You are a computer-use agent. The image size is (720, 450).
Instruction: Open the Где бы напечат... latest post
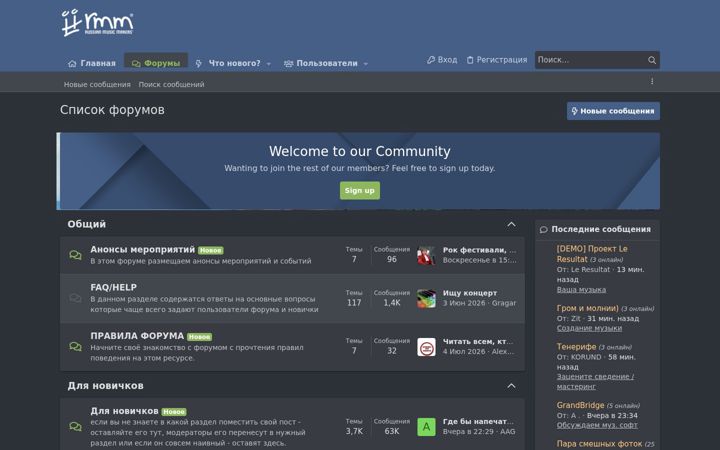(478, 422)
